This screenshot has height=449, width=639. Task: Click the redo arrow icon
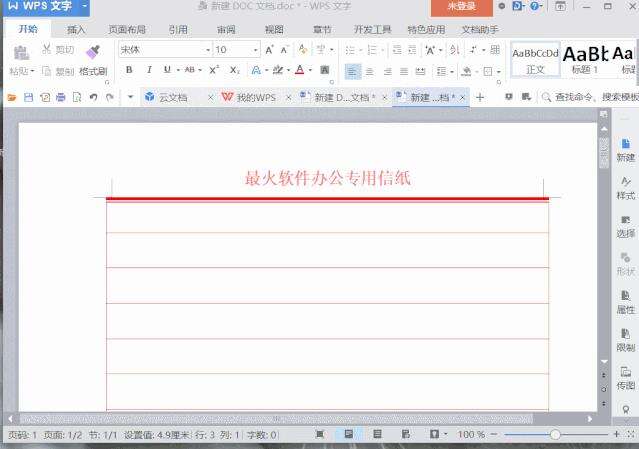click(110, 97)
